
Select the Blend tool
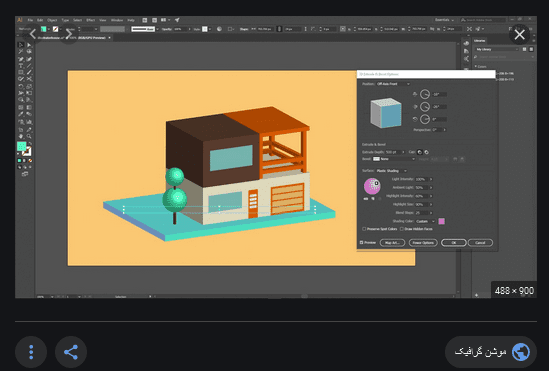coord(29,114)
